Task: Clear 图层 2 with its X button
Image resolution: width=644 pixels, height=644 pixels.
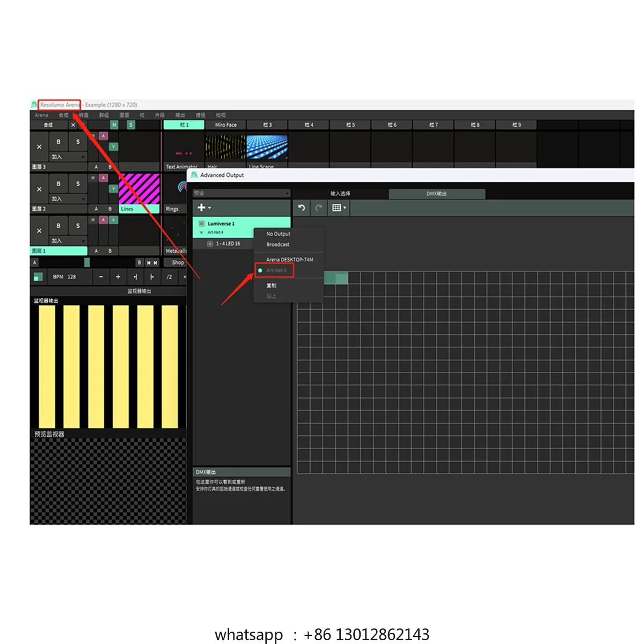Action: pyautogui.click(x=39, y=189)
